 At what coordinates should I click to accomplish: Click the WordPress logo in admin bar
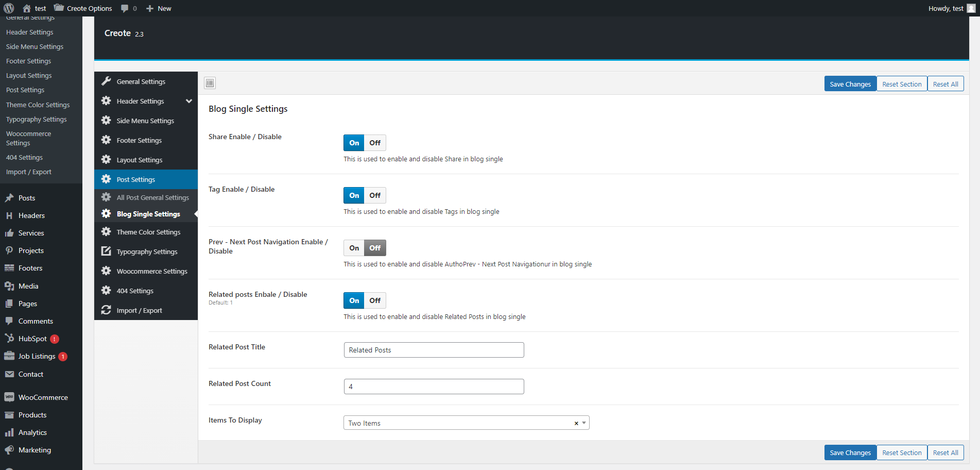click(9, 8)
